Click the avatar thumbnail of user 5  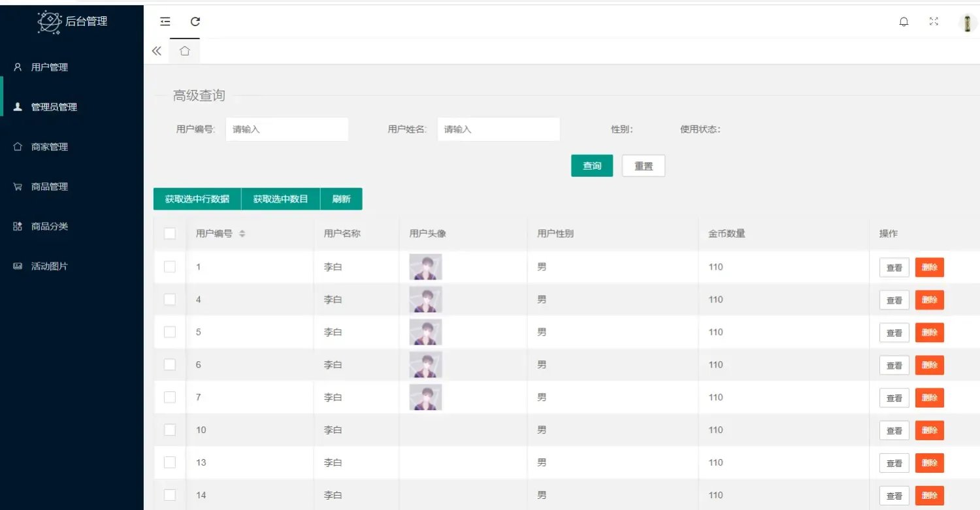click(x=425, y=332)
